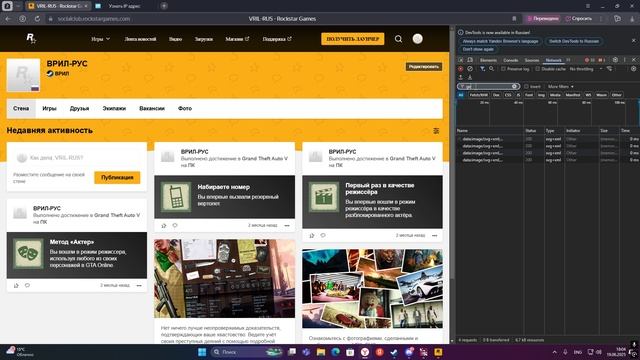Open the activity feed filter settings icon

436,131
